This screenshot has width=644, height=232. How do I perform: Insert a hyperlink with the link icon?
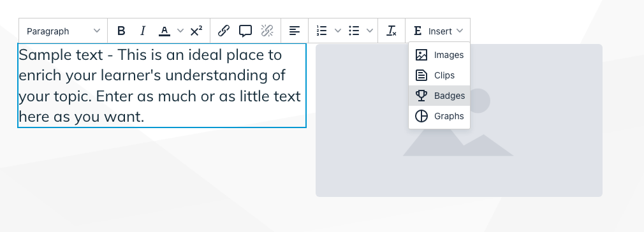pos(223,31)
